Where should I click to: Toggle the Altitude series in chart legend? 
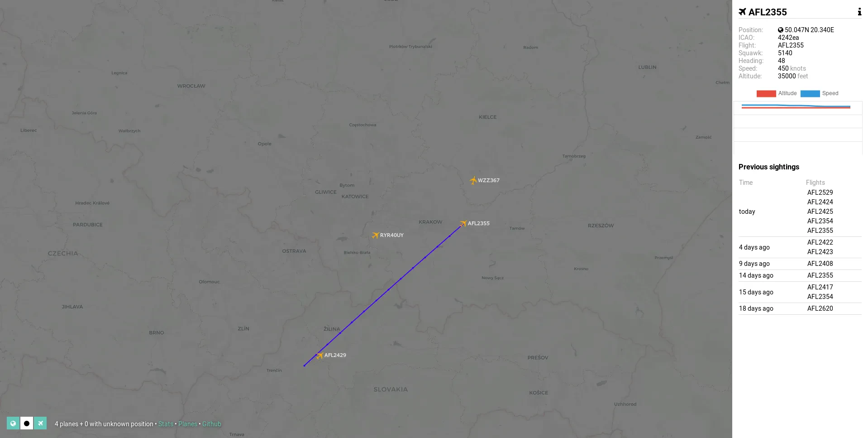coord(777,93)
